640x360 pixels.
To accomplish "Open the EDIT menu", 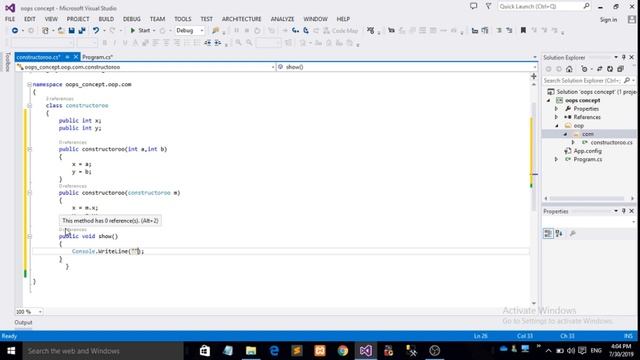I will 29,19.
